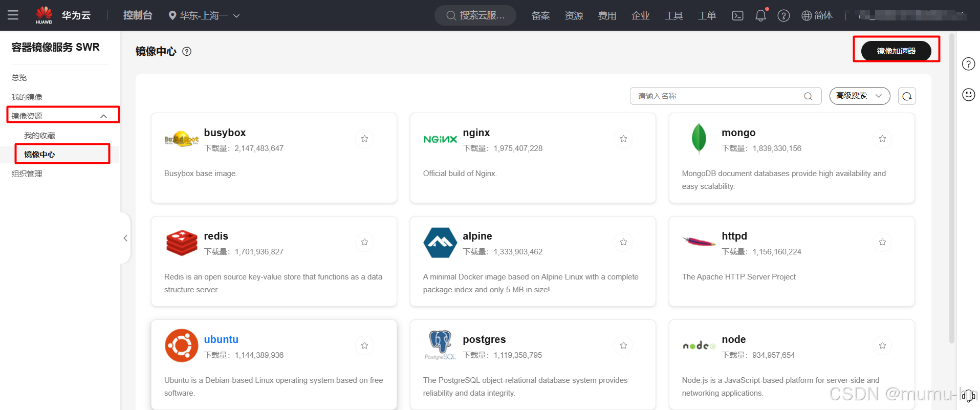Click the Node.js logo

pyautogui.click(x=699, y=346)
